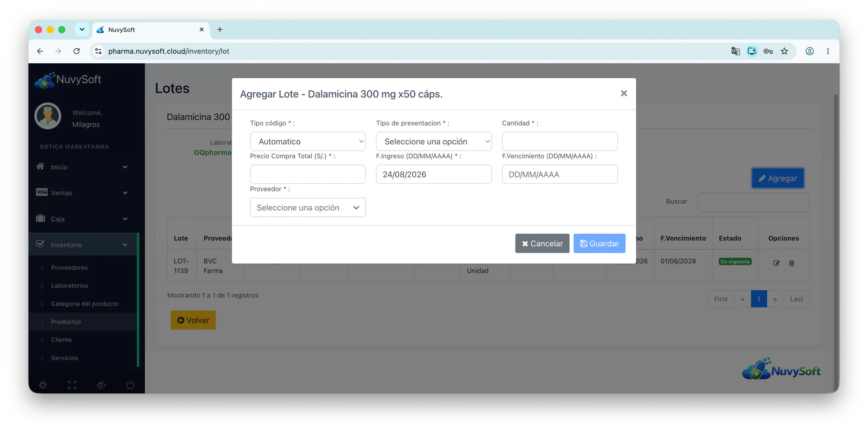Click the First pagination button

721,299
